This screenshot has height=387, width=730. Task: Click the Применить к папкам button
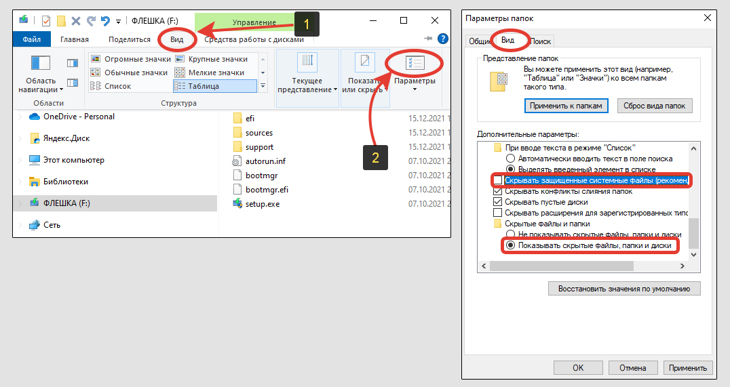(x=566, y=106)
